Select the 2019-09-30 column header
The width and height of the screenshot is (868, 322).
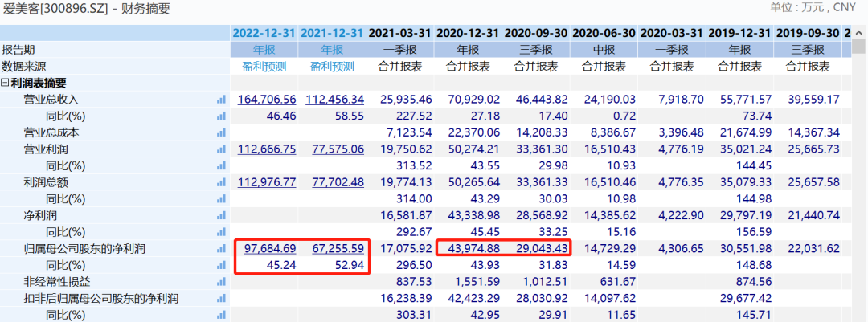pyautogui.click(x=808, y=33)
